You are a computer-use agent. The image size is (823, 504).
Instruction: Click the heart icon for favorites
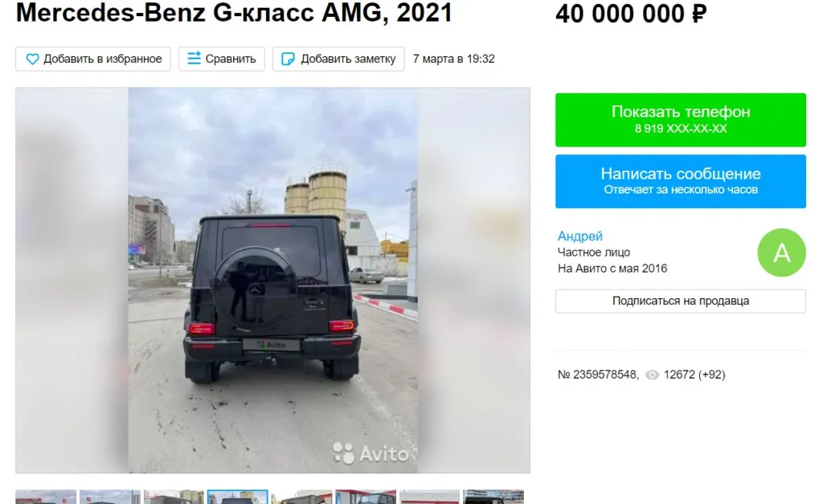pyautogui.click(x=32, y=59)
